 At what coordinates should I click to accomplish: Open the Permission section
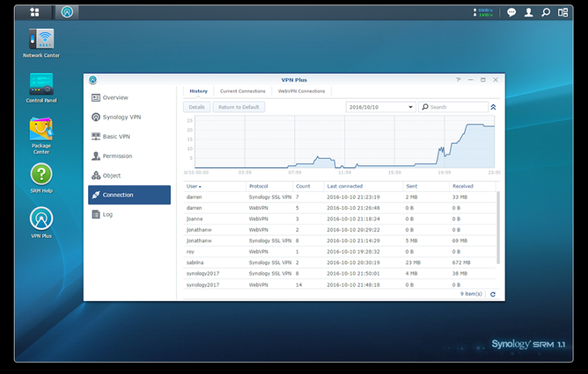point(130,156)
